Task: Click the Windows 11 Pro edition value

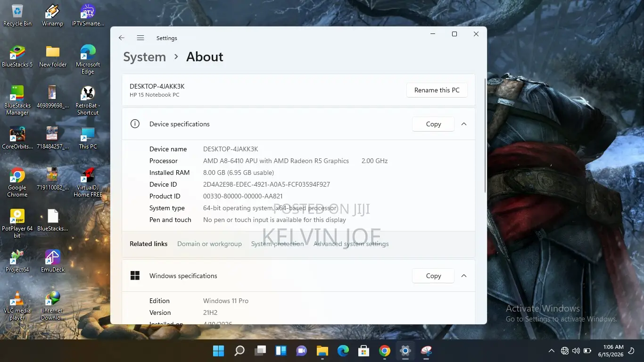Action: 226,301
